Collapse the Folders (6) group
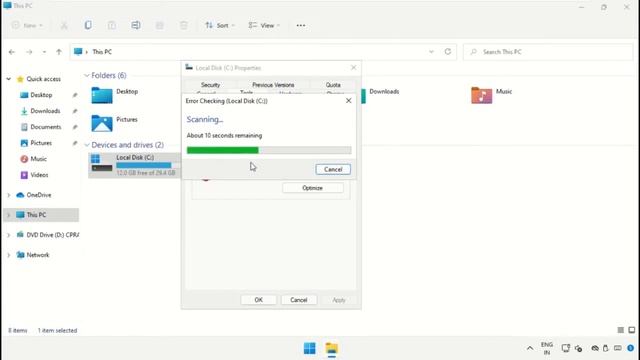The height and width of the screenshot is (360, 640). click(x=87, y=76)
